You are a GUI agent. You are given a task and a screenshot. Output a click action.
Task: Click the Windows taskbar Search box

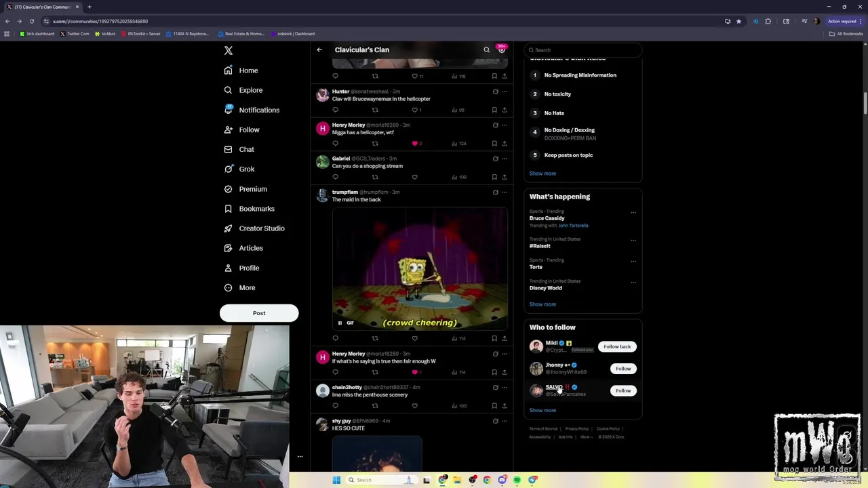[380, 480]
